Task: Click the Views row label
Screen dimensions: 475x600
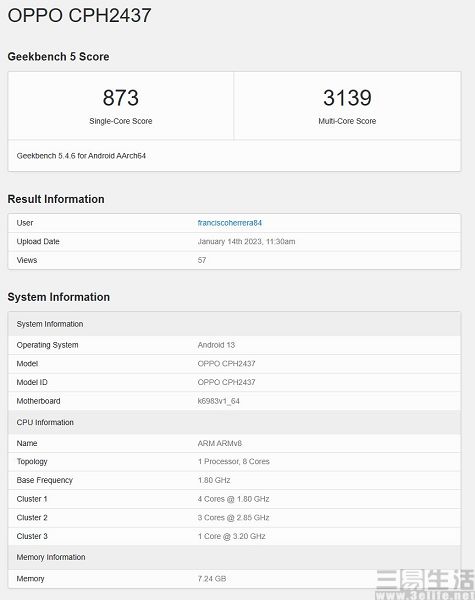Action: [x=27, y=260]
